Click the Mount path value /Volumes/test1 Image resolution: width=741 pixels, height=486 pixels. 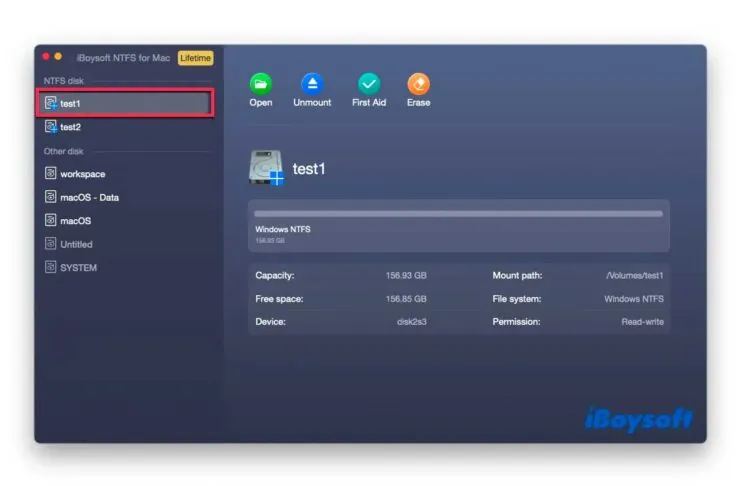coord(635,275)
